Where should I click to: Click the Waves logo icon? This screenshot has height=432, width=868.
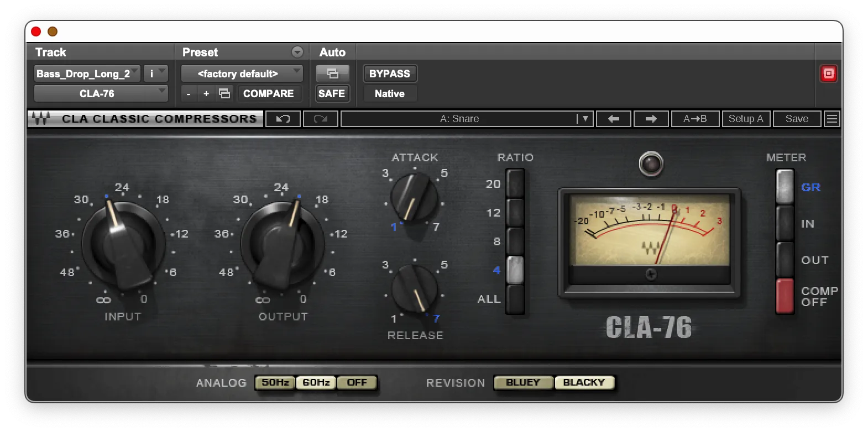coord(41,119)
